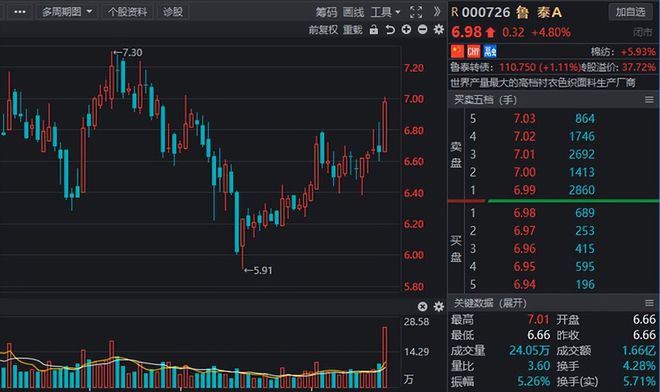Viewport: 660px width, 392px height.
Task: Click sell level 5 price 7.03
Action: tap(524, 119)
